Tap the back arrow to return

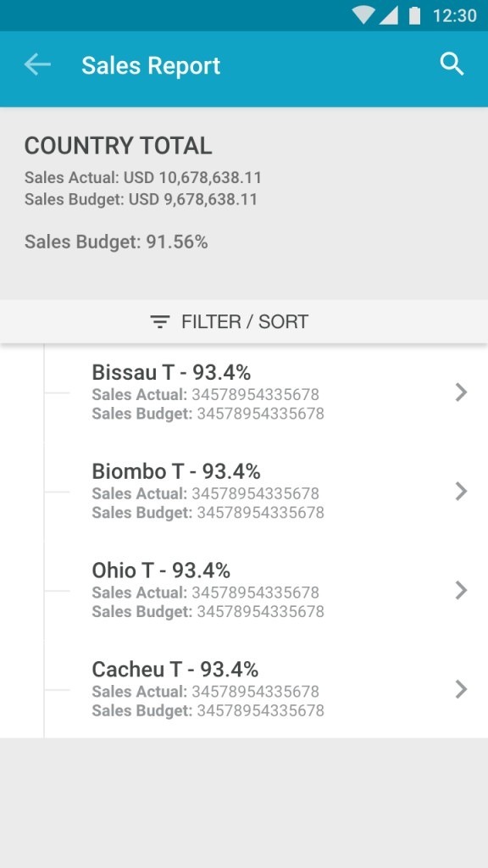tap(36, 64)
